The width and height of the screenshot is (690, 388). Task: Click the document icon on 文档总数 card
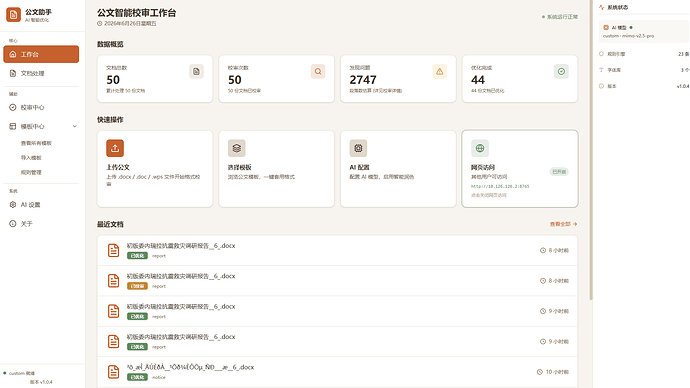(x=196, y=71)
